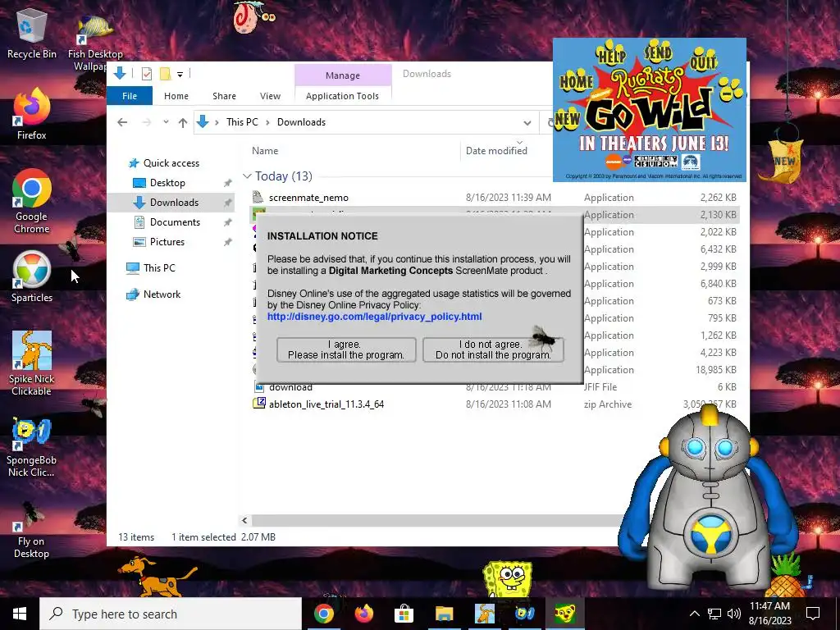Open the notification center icon
Viewport: 840px width, 630px height.
813,614
